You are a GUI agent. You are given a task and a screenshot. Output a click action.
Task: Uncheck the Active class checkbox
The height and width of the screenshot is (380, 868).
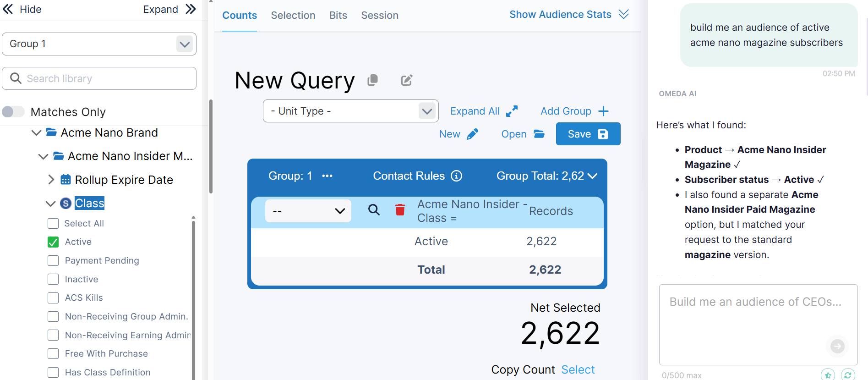click(53, 242)
